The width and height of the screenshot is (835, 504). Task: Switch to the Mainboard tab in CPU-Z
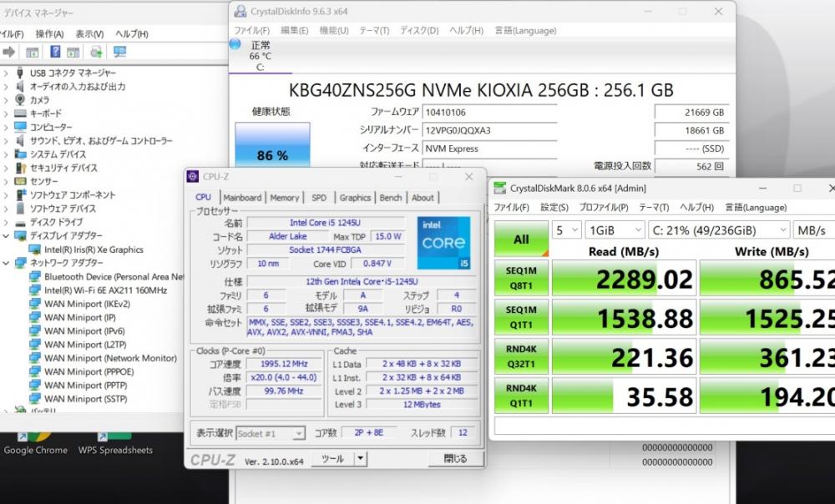coord(242,198)
